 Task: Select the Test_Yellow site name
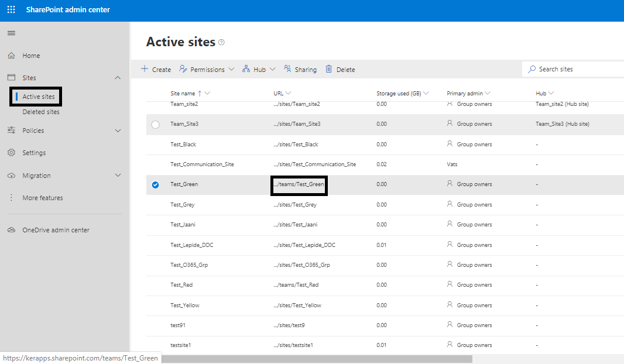pos(184,305)
